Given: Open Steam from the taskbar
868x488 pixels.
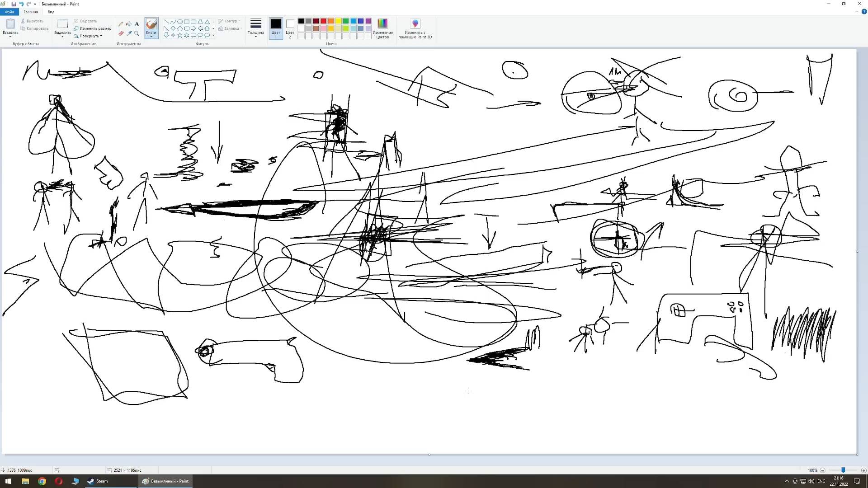Looking at the screenshot, I should pyautogui.click(x=98, y=481).
